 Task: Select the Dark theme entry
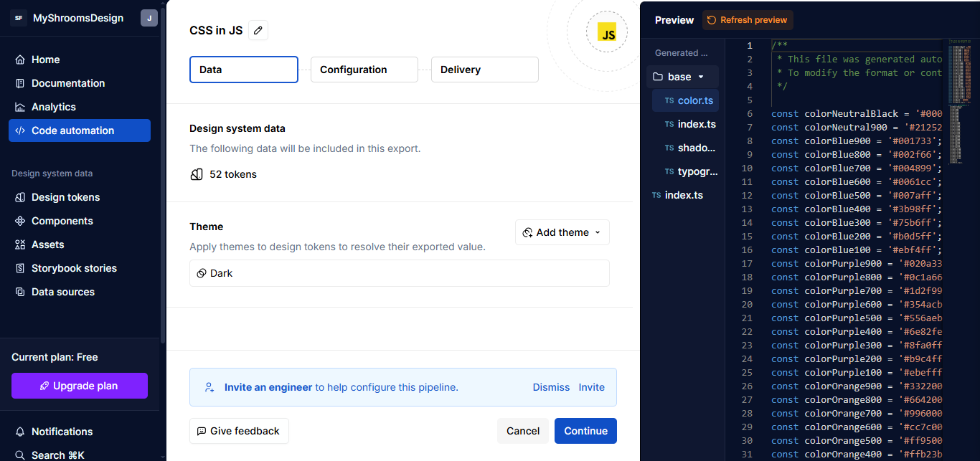click(399, 273)
